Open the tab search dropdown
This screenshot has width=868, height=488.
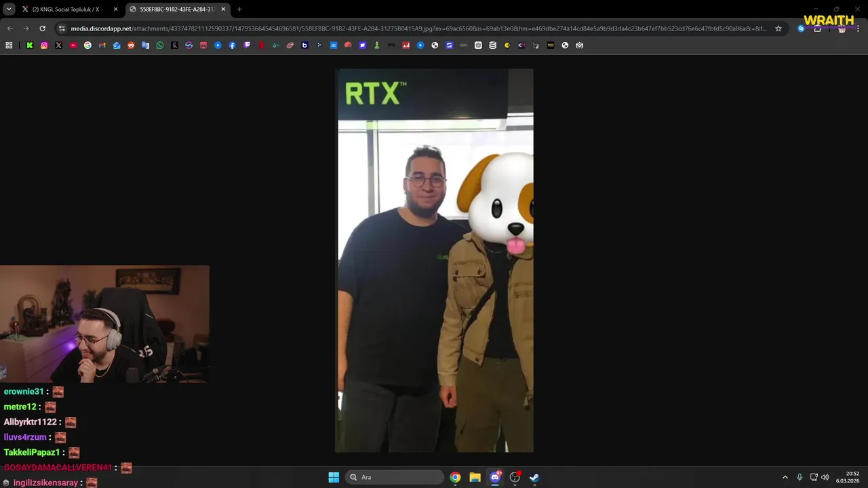[x=9, y=9]
